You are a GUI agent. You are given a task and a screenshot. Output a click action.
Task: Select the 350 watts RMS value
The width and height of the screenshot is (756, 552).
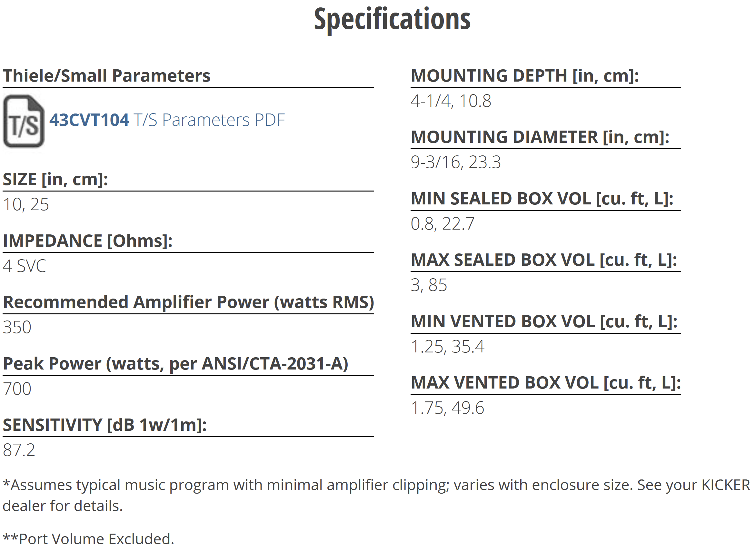click(17, 327)
